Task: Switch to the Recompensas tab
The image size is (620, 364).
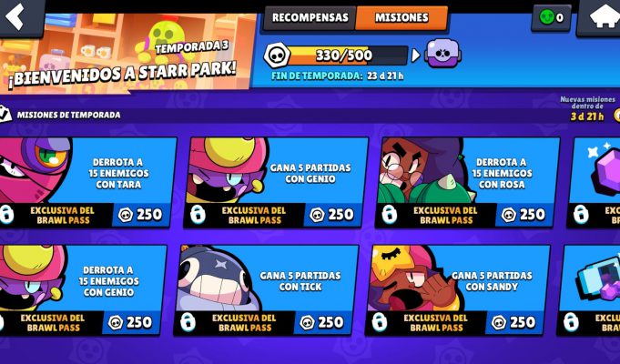Action: 310,18
